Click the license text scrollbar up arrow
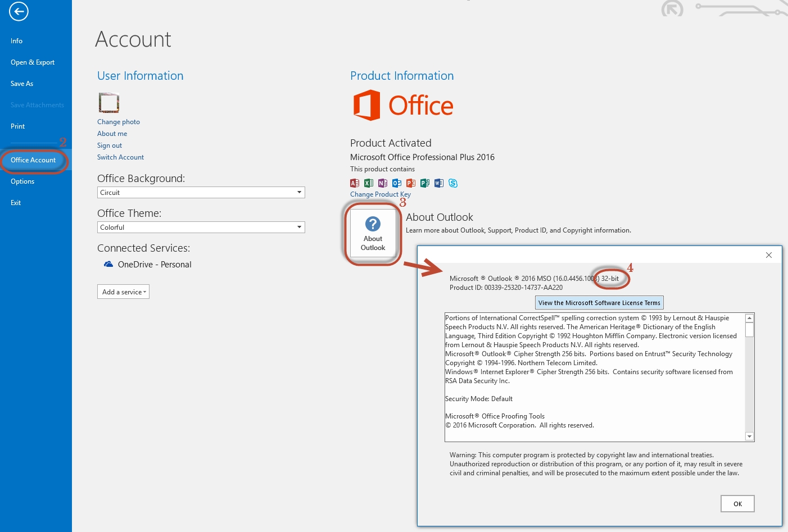Screen dimensions: 788x532 749,318
